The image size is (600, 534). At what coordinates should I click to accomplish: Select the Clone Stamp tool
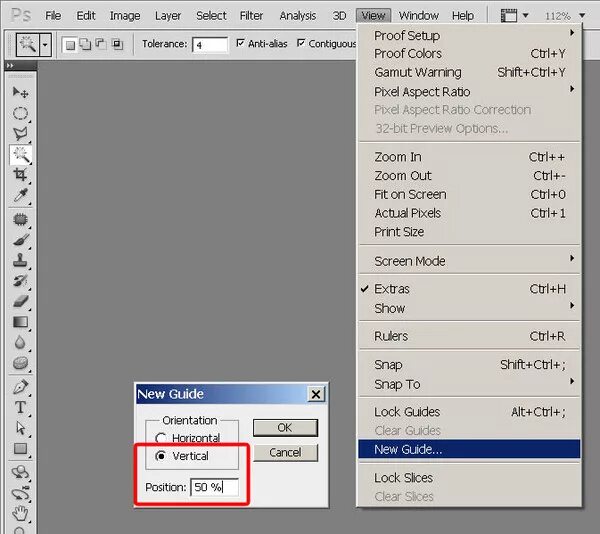pos(20,260)
